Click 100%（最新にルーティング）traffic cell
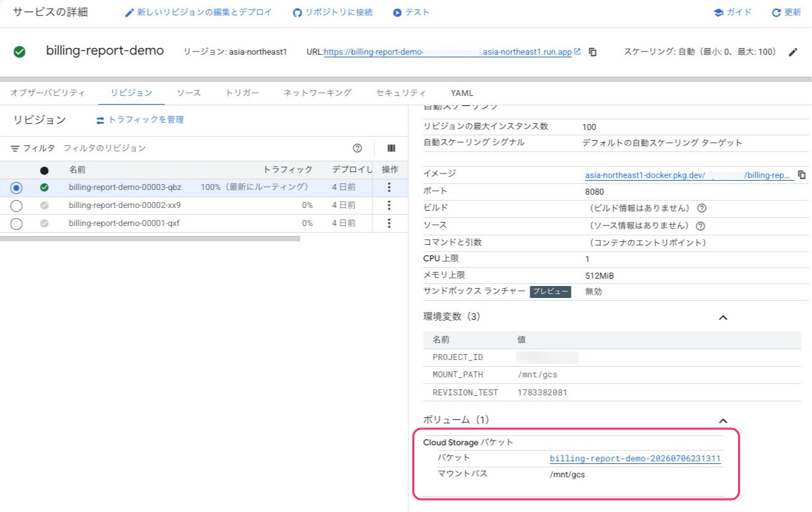812x512 pixels. 256,187
